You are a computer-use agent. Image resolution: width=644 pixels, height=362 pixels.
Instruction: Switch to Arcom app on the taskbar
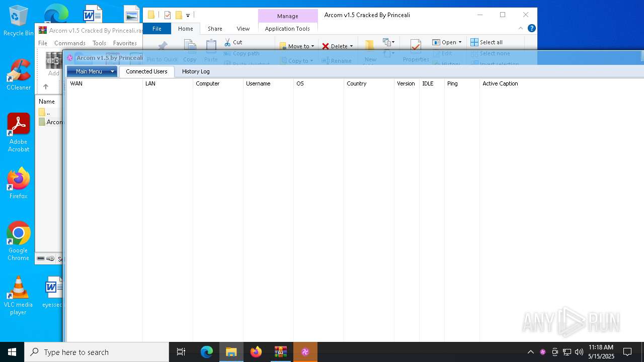click(305, 352)
